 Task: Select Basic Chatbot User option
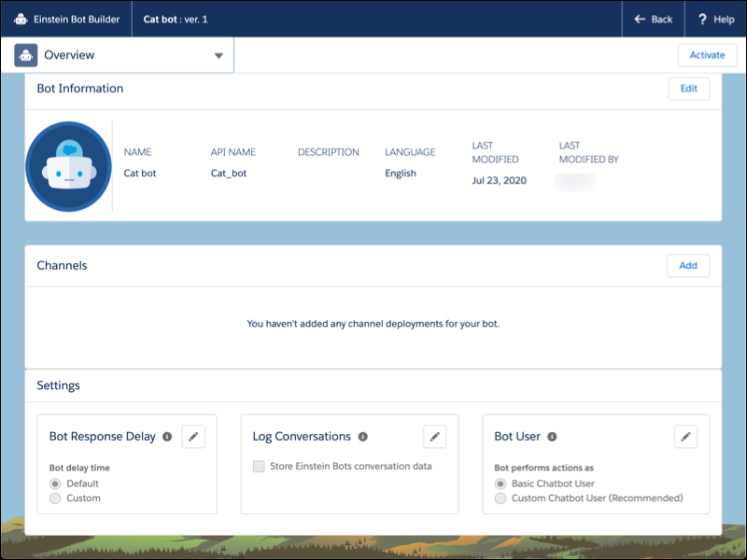[500, 483]
